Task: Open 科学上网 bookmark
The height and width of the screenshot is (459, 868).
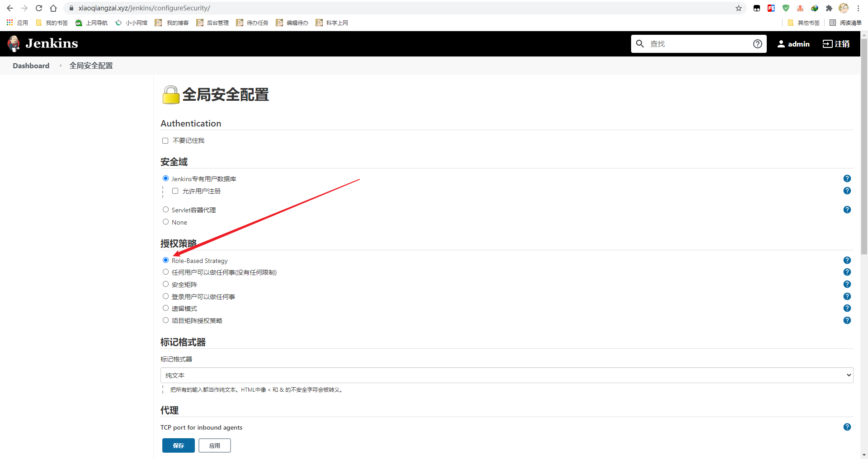Action: (332, 23)
